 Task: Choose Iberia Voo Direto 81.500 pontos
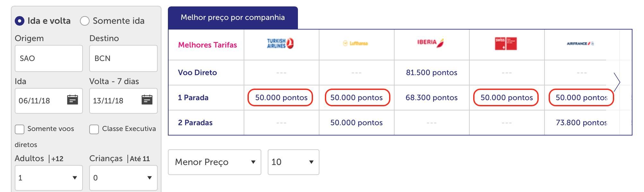pos(431,73)
